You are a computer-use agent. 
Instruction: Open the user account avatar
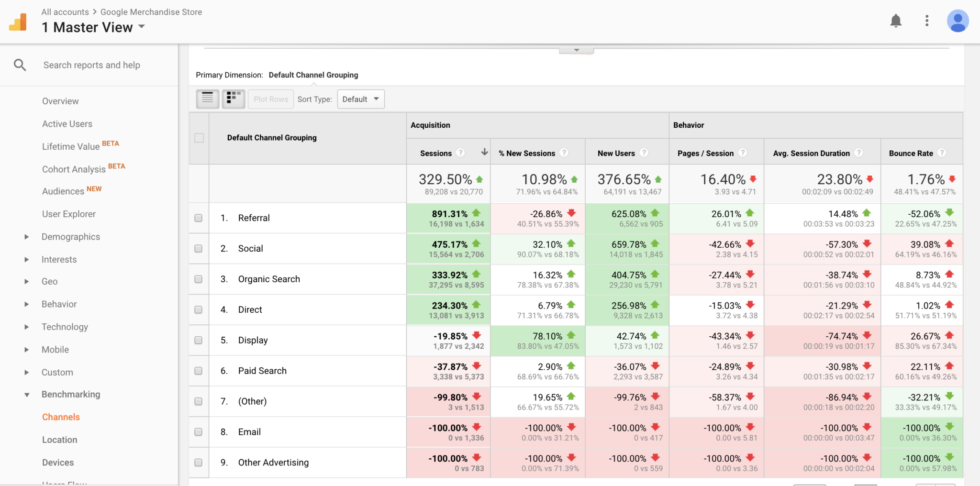tap(958, 21)
